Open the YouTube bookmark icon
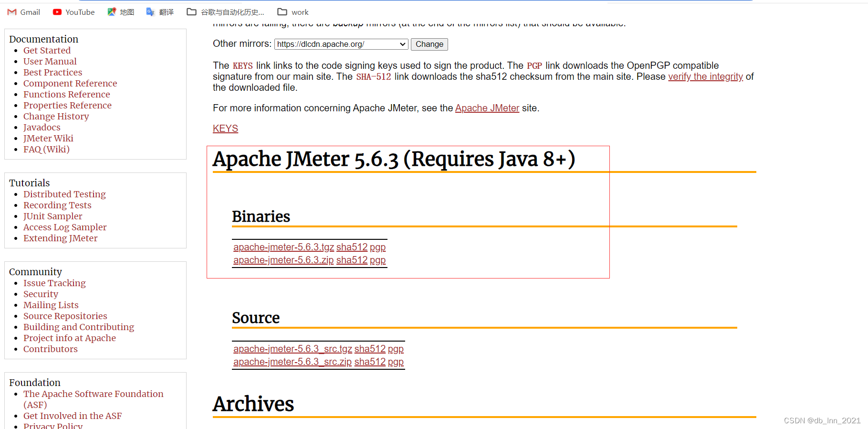868x429 pixels. pyautogui.click(x=57, y=12)
